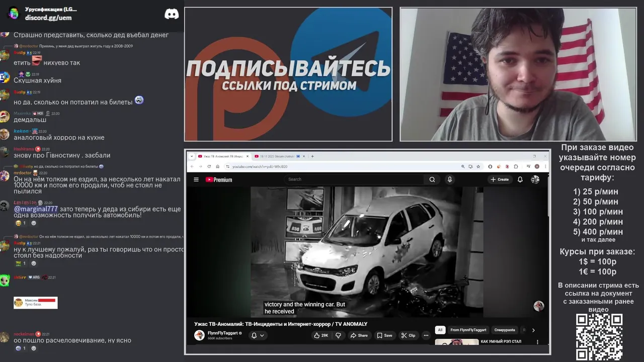The width and height of the screenshot is (644, 362).
Task: Reload the page with the browser refresh icon
Action: click(x=209, y=166)
